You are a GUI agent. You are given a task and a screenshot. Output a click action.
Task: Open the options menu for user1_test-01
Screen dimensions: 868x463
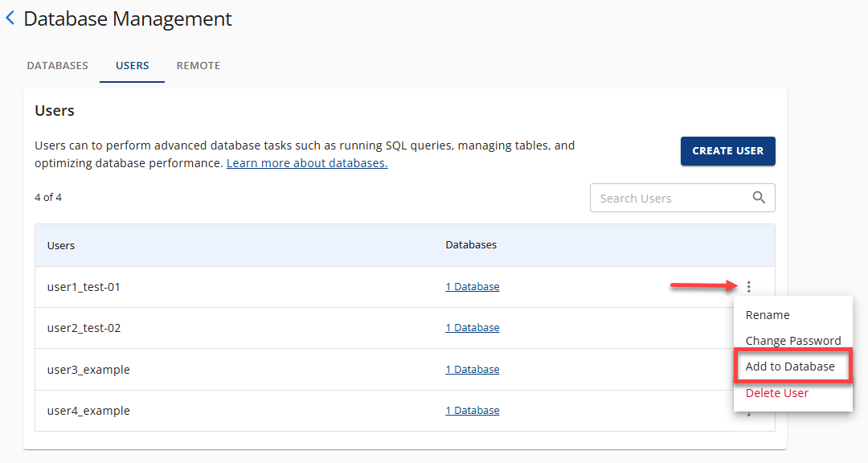click(748, 286)
